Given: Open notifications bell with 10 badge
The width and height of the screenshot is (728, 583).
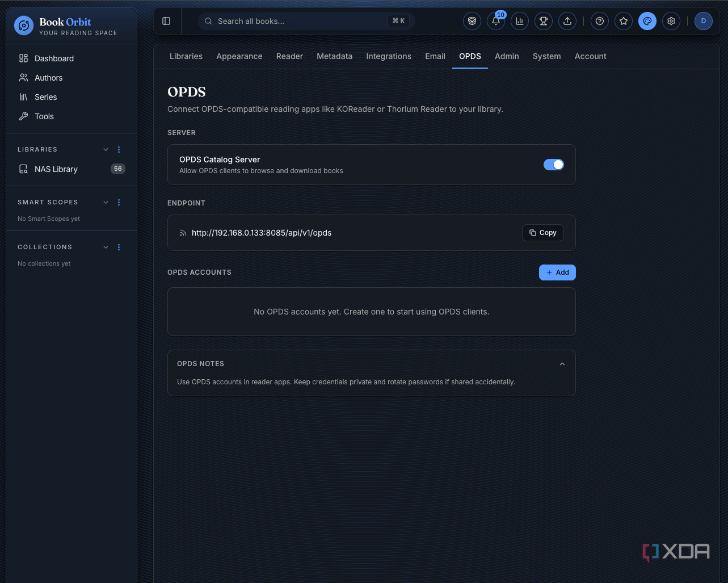Looking at the screenshot, I should click(x=496, y=21).
